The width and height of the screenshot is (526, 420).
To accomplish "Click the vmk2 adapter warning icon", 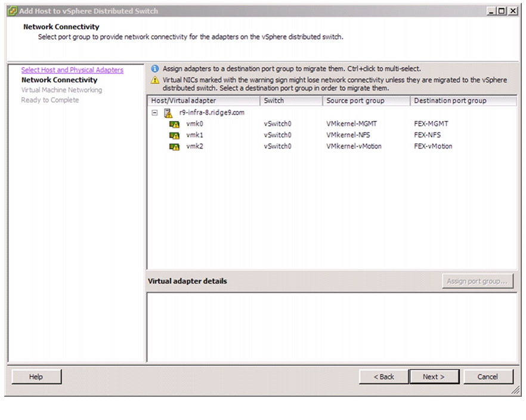I will [x=174, y=147].
